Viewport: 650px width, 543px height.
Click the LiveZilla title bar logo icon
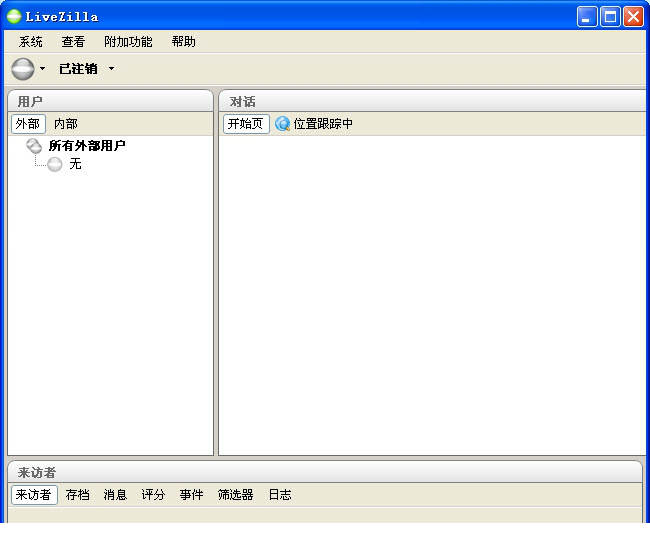[x=14, y=17]
